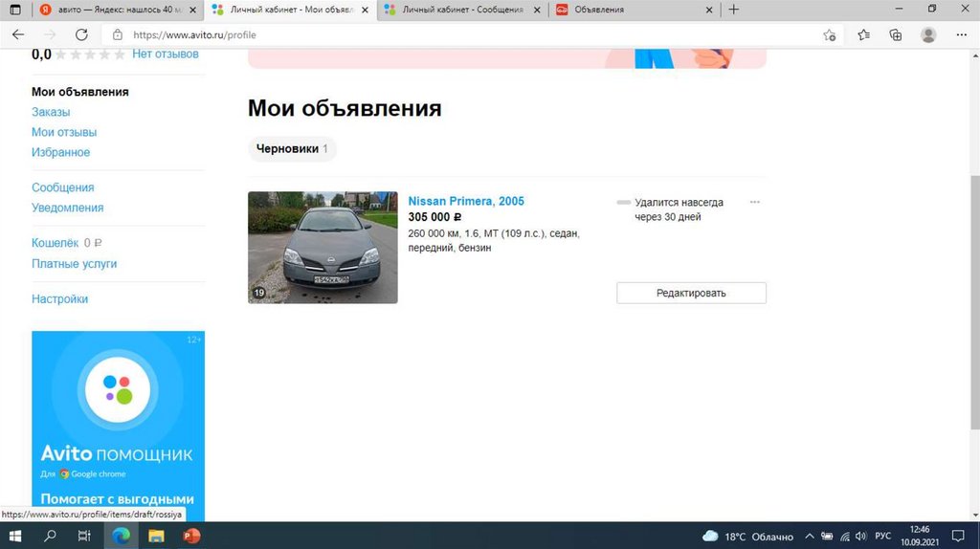Open 'Сообщения' sidebar link
This screenshot has height=549, width=980.
62,187
